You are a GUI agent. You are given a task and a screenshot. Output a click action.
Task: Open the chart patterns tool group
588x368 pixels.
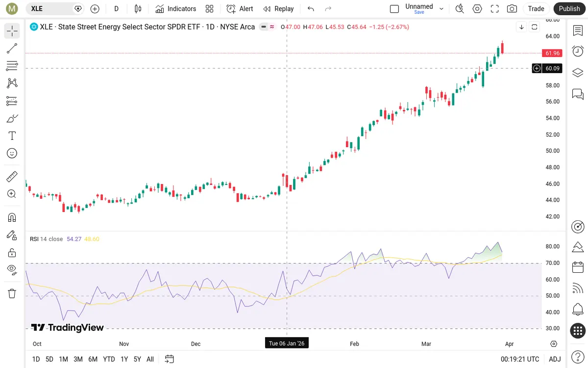(12, 83)
